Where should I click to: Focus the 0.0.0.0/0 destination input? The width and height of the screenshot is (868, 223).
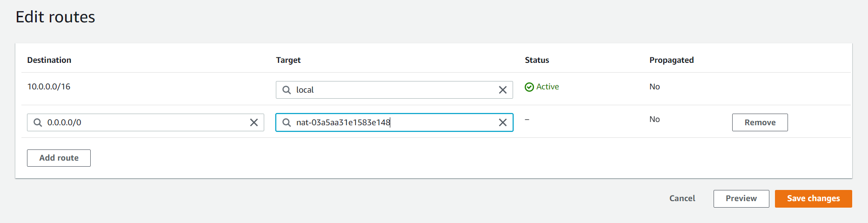(146, 122)
